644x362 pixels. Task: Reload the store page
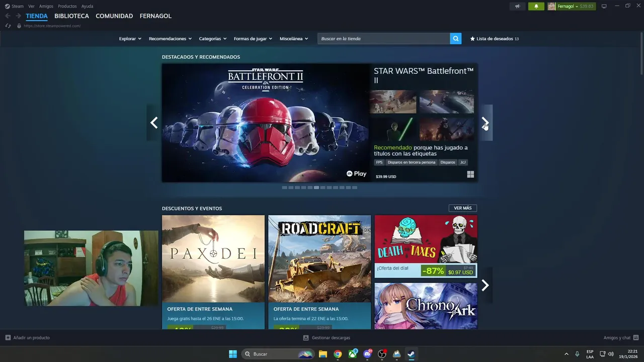coord(8,26)
